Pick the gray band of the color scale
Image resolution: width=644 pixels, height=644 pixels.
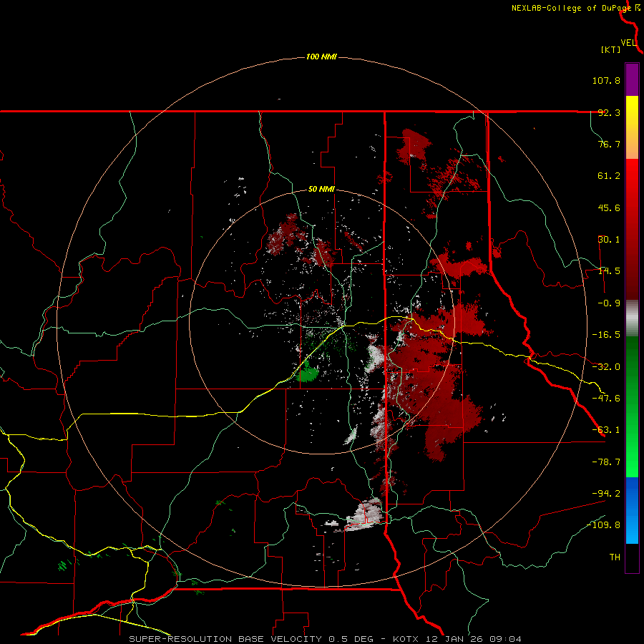[x=632, y=318]
